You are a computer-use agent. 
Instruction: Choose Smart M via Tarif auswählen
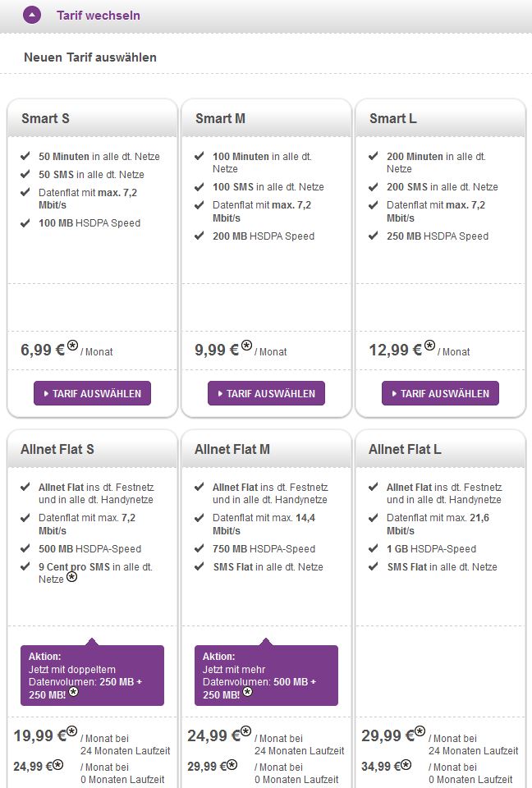tap(266, 393)
